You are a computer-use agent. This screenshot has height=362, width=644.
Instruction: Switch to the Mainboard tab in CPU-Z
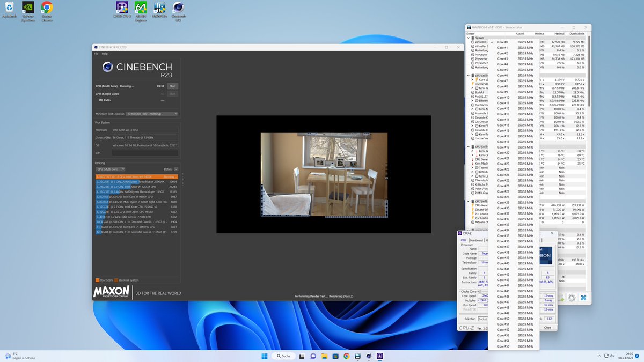pyautogui.click(x=477, y=240)
